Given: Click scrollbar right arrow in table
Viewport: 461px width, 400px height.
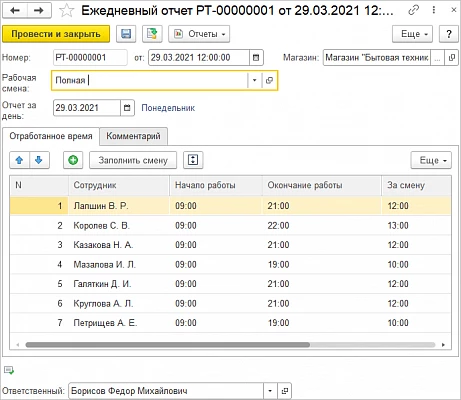Looking at the screenshot, I should (443, 345).
